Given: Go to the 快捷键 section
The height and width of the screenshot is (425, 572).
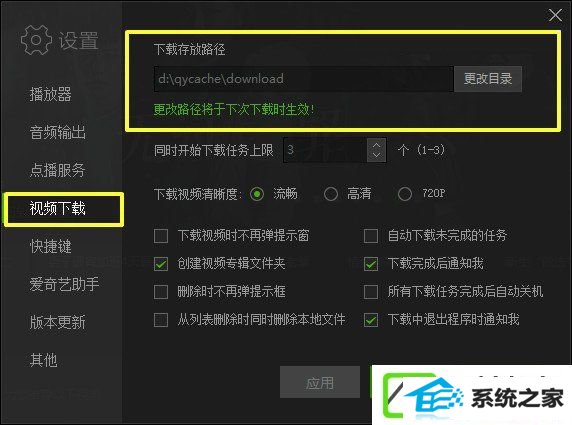Looking at the screenshot, I should coord(50,246).
